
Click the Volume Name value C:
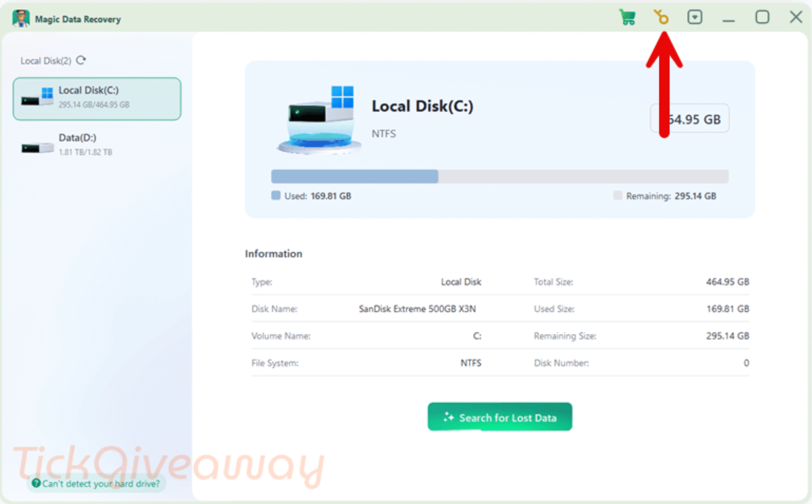coord(477,336)
